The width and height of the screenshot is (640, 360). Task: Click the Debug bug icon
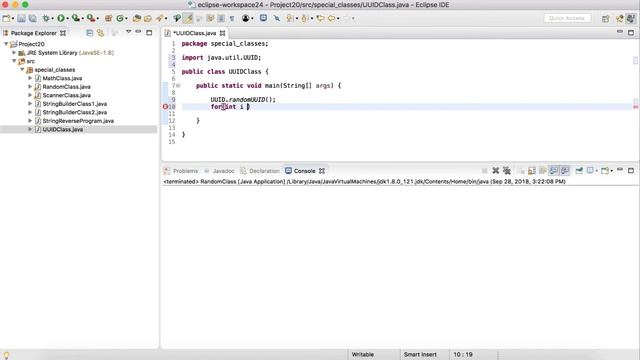(46, 18)
